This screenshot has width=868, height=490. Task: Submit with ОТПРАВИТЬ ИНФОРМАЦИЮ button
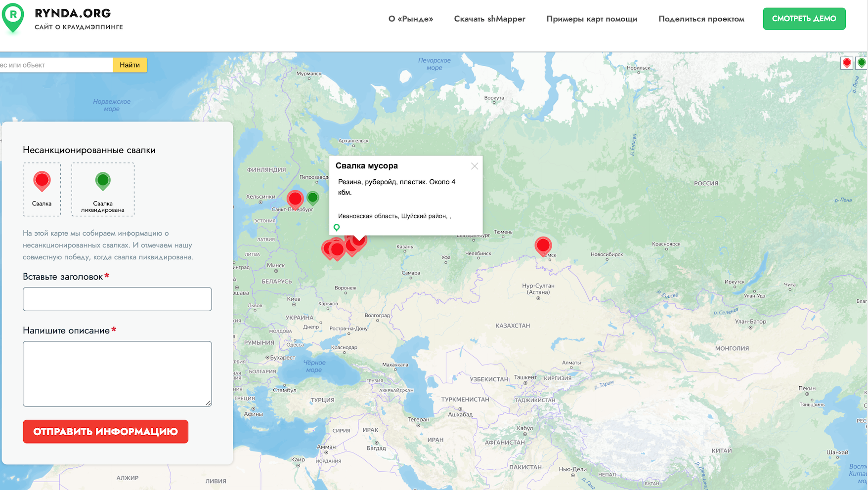pos(105,431)
